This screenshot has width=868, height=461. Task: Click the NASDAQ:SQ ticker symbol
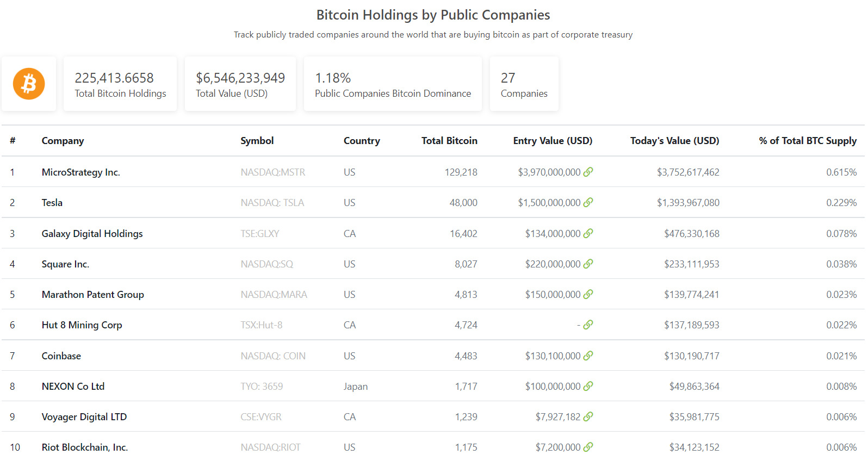[x=266, y=264]
